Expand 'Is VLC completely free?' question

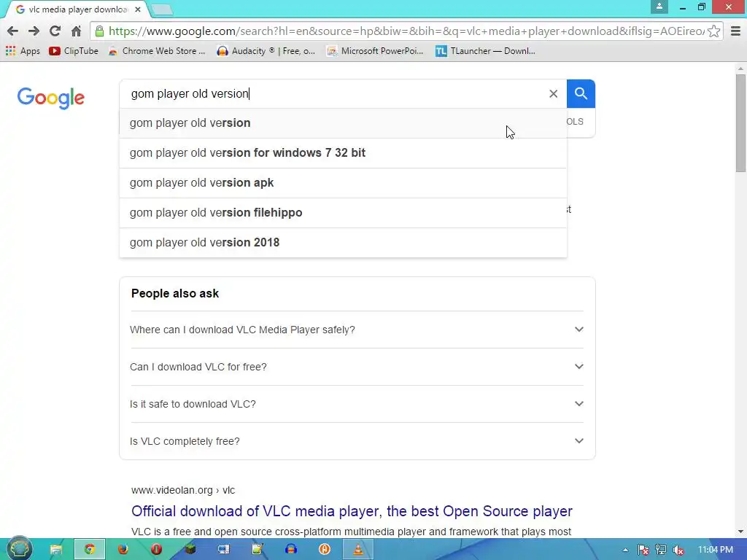click(x=357, y=441)
